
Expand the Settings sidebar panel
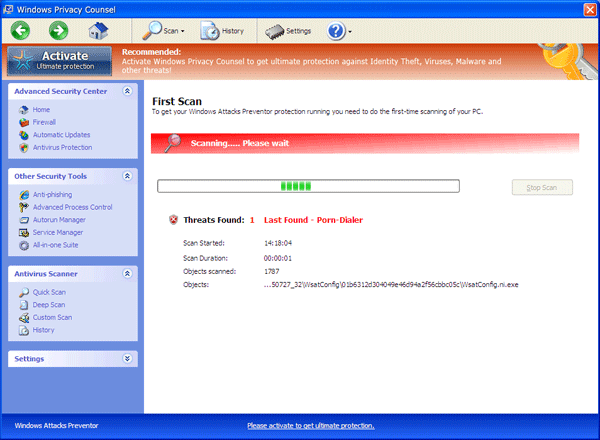pyautogui.click(x=127, y=359)
